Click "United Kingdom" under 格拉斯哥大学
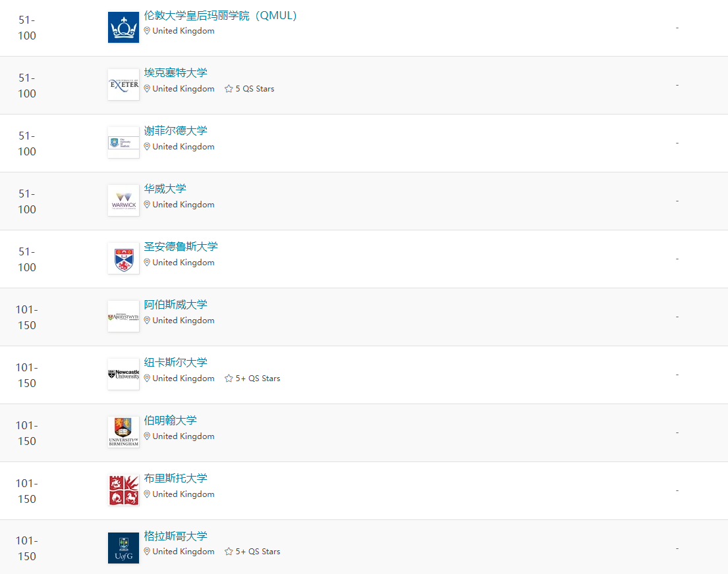The height and width of the screenshot is (574, 728). (183, 551)
